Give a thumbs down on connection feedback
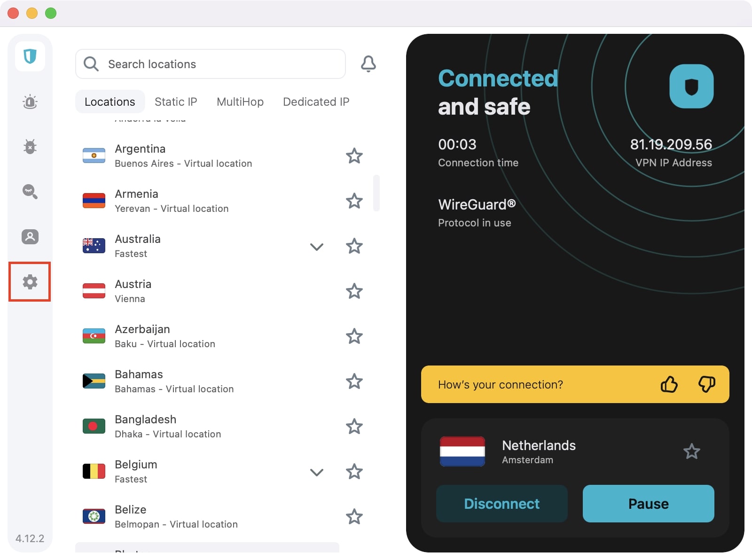This screenshot has height=560, width=752. pos(707,385)
